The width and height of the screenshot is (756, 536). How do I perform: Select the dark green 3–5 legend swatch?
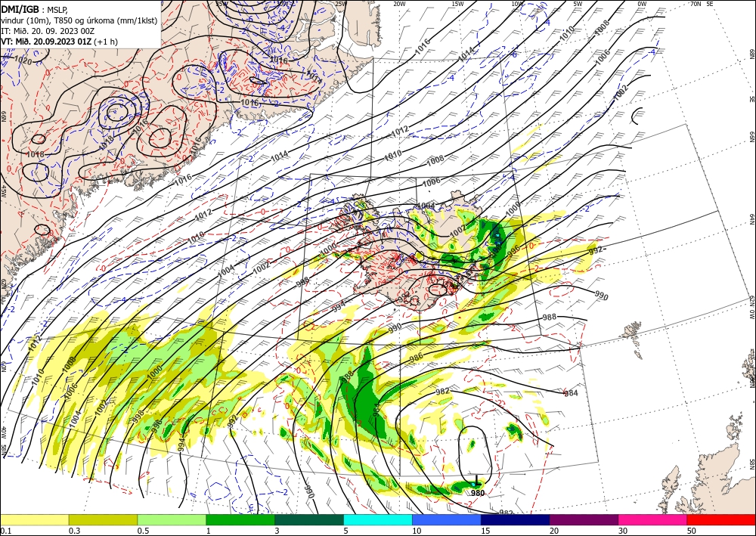(309, 519)
